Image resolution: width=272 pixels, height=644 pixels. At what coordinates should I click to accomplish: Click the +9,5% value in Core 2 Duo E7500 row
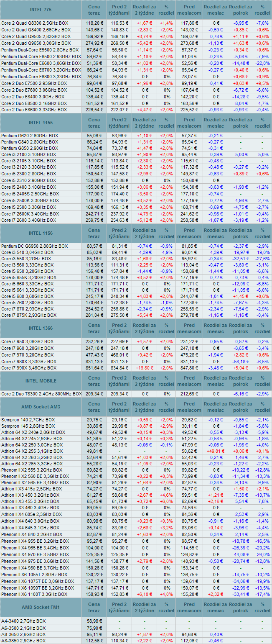pos(262,83)
